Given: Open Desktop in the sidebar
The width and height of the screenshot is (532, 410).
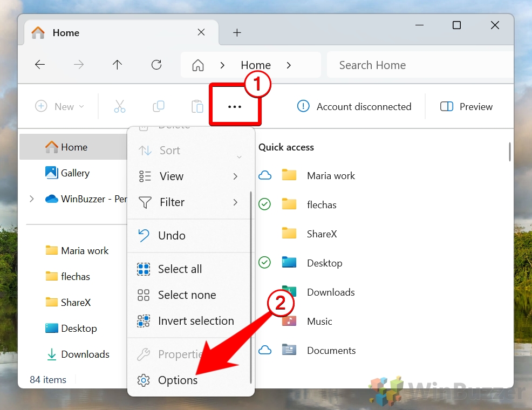Looking at the screenshot, I should (x=71, y=329).
